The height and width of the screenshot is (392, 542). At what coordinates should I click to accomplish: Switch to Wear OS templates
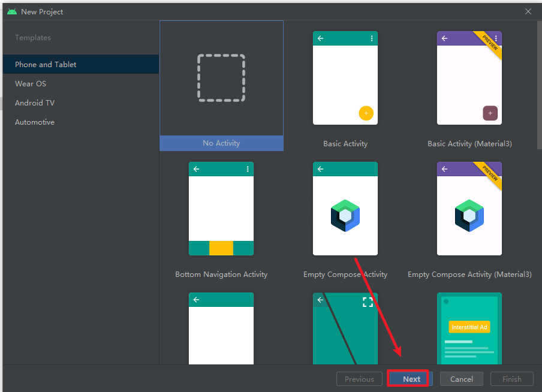pyautogui.click(x=81, y=84)
